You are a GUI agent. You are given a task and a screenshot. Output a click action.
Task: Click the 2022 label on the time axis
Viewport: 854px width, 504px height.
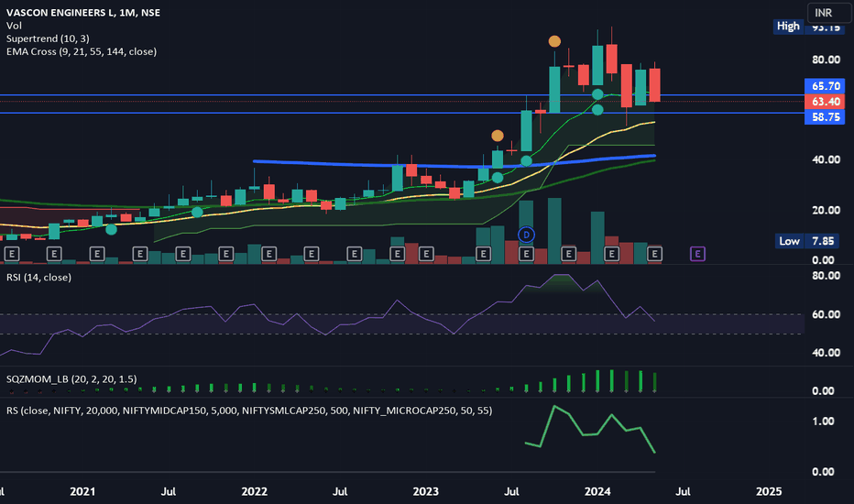click(x=255, y=491)
